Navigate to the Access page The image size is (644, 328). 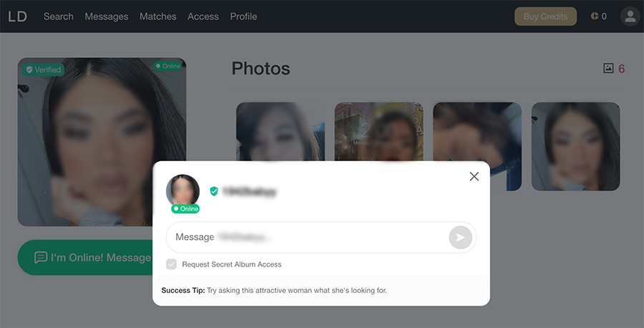coord(203,16)
